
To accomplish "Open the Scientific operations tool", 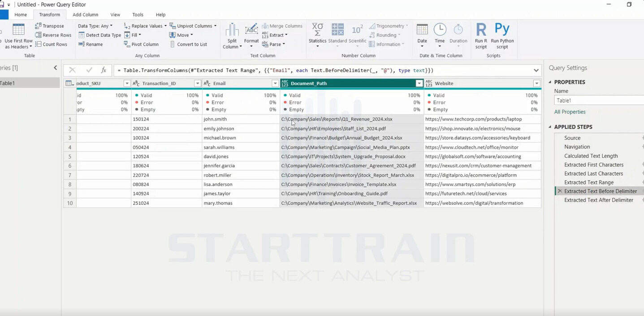I will [357, 36].
